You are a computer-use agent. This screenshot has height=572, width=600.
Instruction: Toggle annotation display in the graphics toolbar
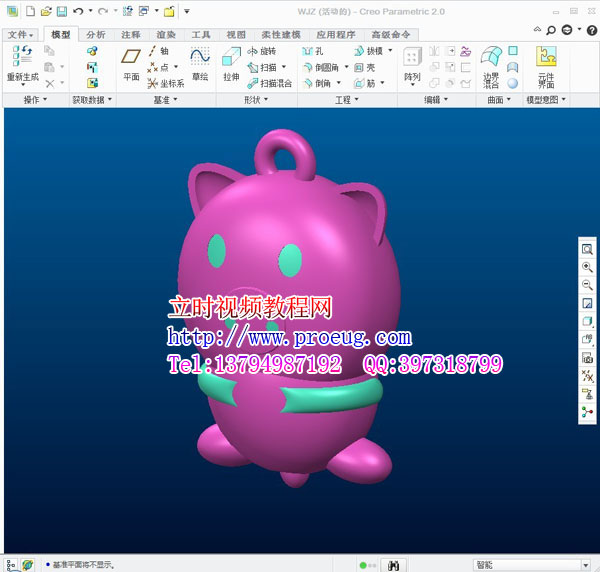[587, 394]
